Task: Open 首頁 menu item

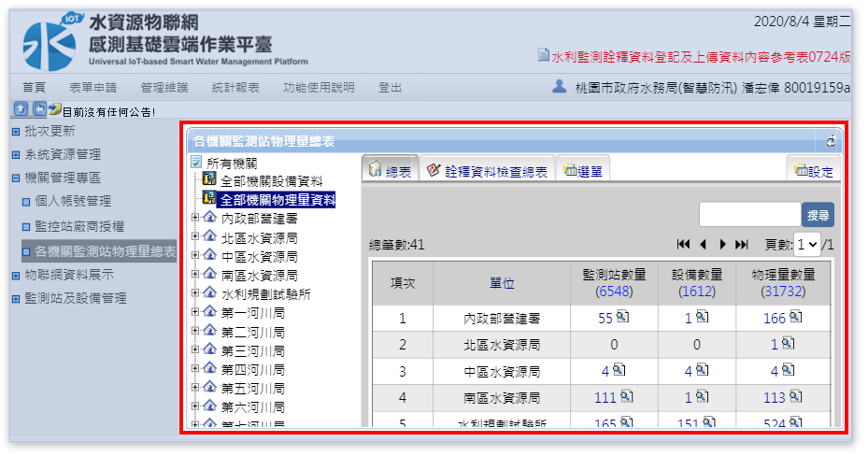Action: [34, 88]
